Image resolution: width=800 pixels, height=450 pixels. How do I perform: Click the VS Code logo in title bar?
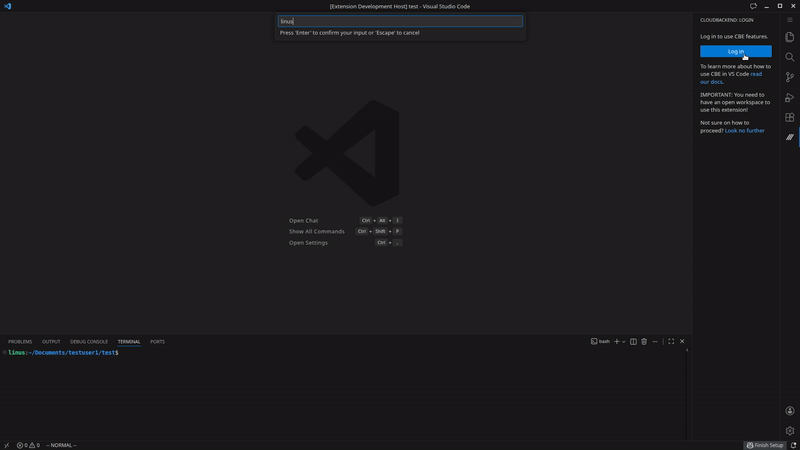[x=7, y=6]
